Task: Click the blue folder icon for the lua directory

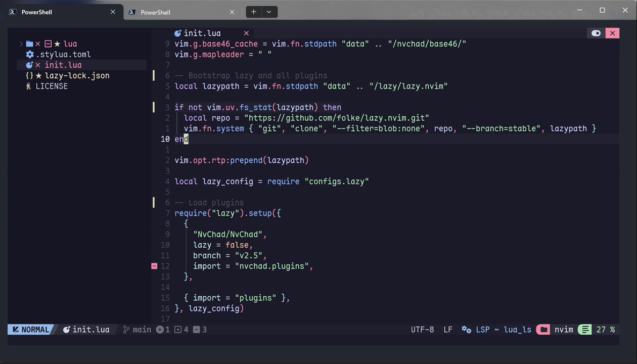Action: click(x=29, y=43)
